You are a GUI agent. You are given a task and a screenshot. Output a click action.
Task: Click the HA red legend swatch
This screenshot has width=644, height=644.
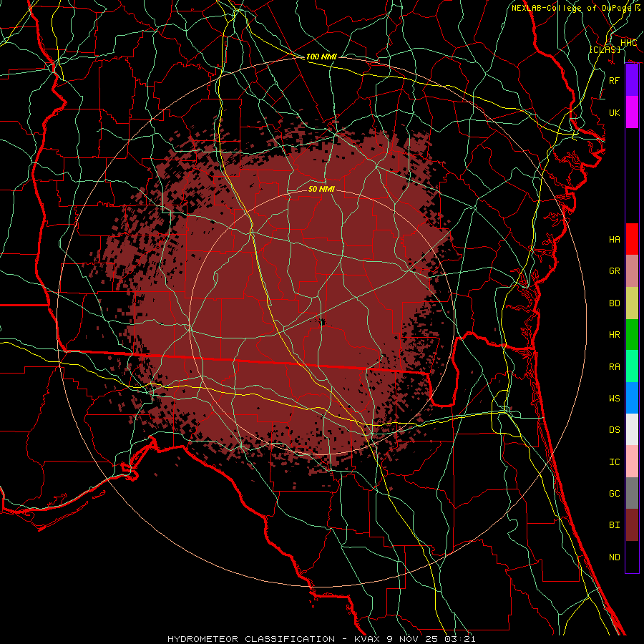(x=632, y=239)
